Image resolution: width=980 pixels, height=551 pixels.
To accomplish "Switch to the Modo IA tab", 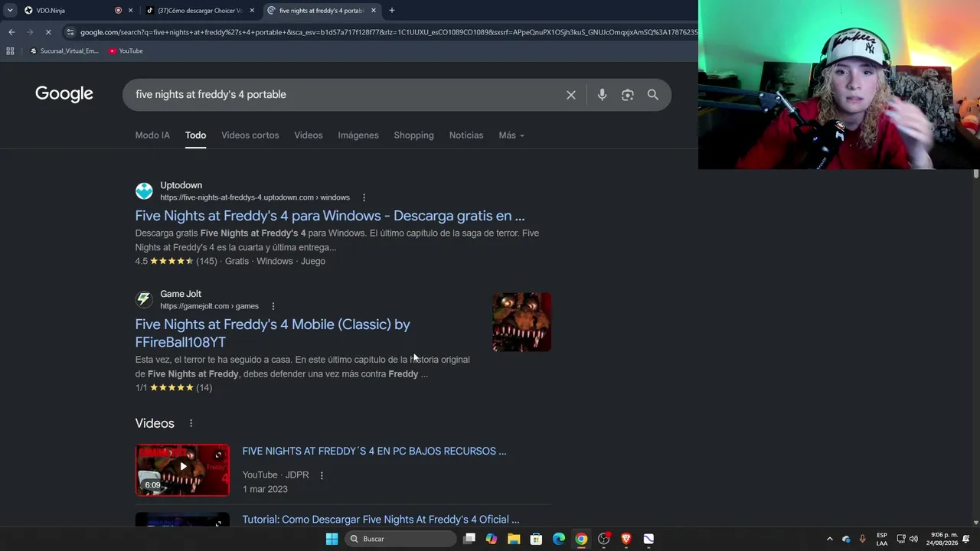I will coord(152,135).
